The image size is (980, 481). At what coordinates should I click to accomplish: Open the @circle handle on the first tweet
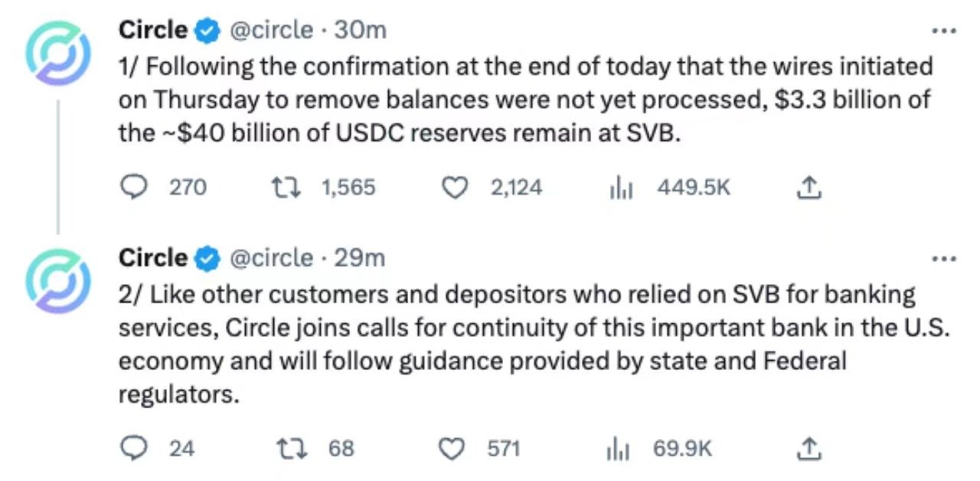pos(272,30)
